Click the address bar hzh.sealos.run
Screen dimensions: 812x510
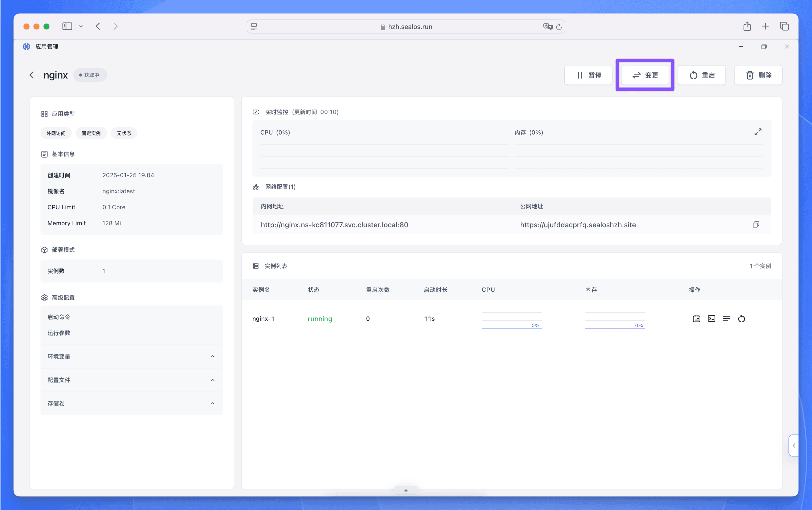[x=406, y=27]
